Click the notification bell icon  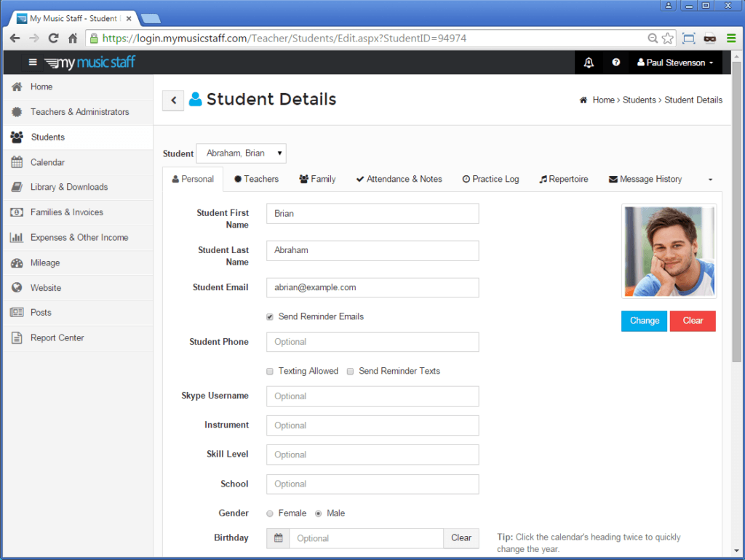coord(589,62)
